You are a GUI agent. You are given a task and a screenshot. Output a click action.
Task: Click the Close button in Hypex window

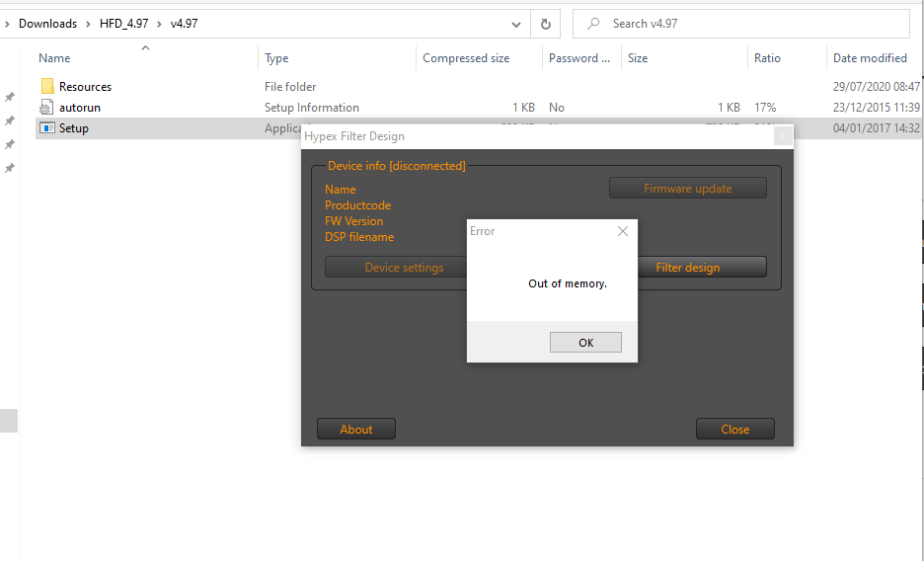coord(734,429)
